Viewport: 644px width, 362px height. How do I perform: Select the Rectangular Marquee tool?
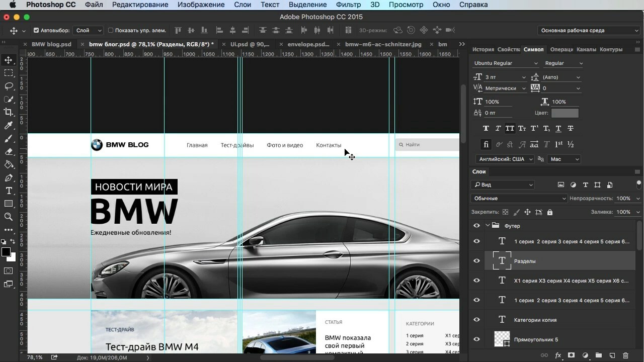(9, 73)
